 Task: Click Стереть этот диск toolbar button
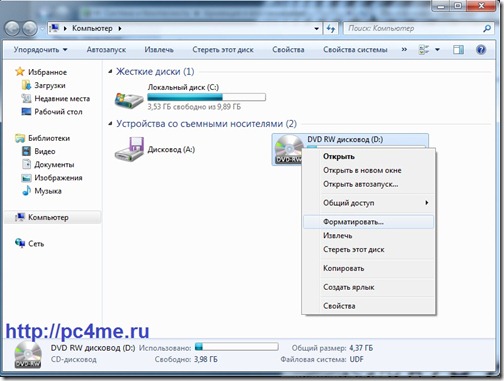[x=223, y=50]
